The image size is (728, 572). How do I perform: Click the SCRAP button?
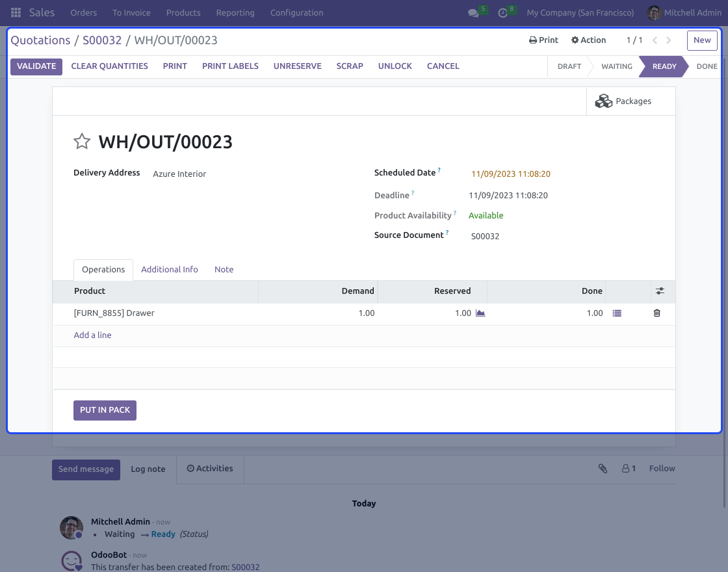350,66
